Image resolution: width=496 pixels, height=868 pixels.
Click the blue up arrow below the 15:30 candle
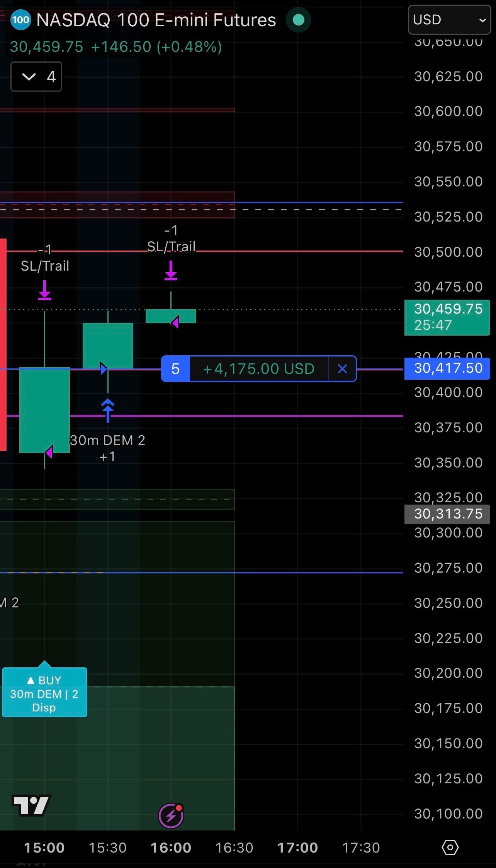(108, 411)
